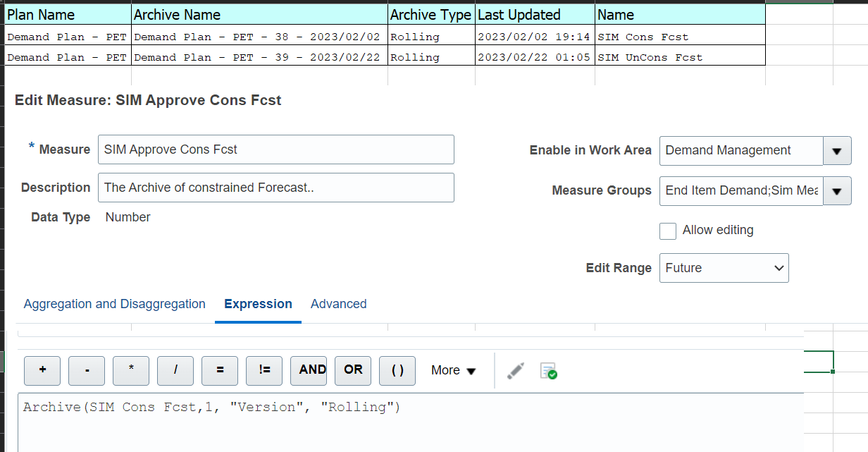Click the pencil edit expression icon
Screen dimensions: 868x452
click(x=515, y=370)
